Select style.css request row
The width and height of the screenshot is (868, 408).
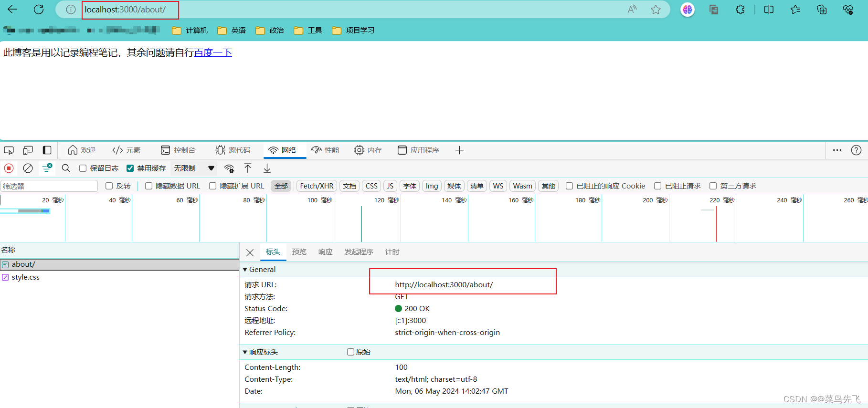[x=119, y=277]
